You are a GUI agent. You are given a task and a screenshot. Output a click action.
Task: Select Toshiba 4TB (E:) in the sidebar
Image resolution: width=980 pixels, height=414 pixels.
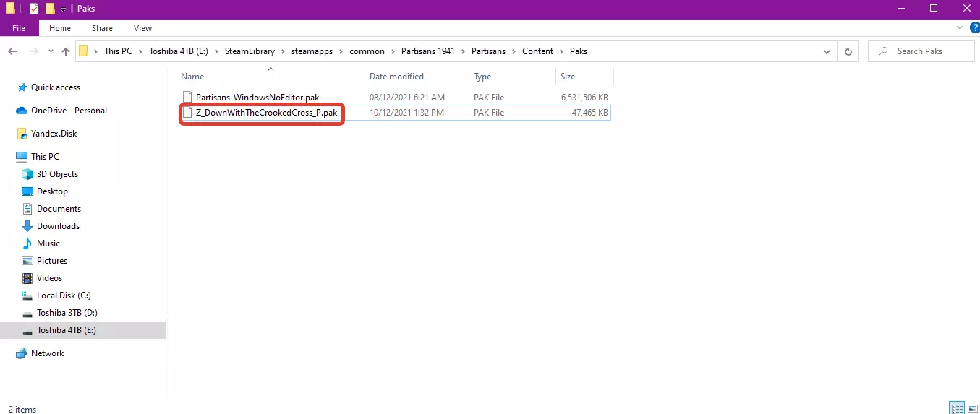82,330
